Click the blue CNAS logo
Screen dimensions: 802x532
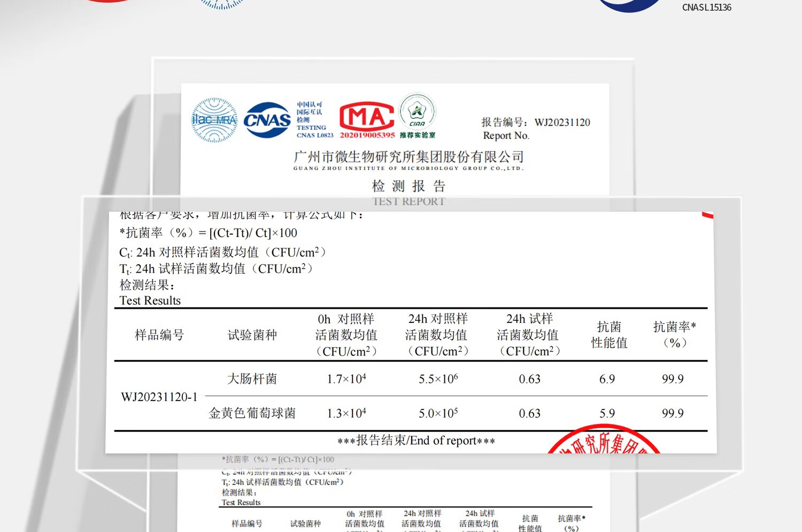267,120
